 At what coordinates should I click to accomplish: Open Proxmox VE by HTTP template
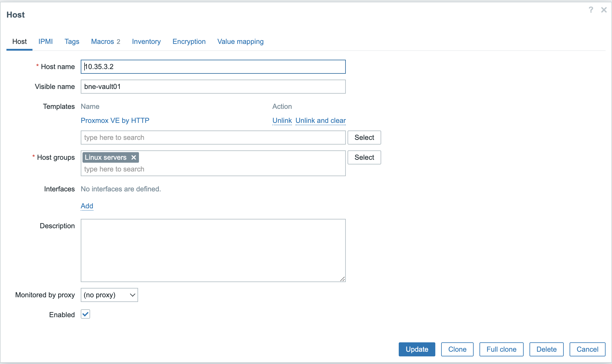point(115,121)
